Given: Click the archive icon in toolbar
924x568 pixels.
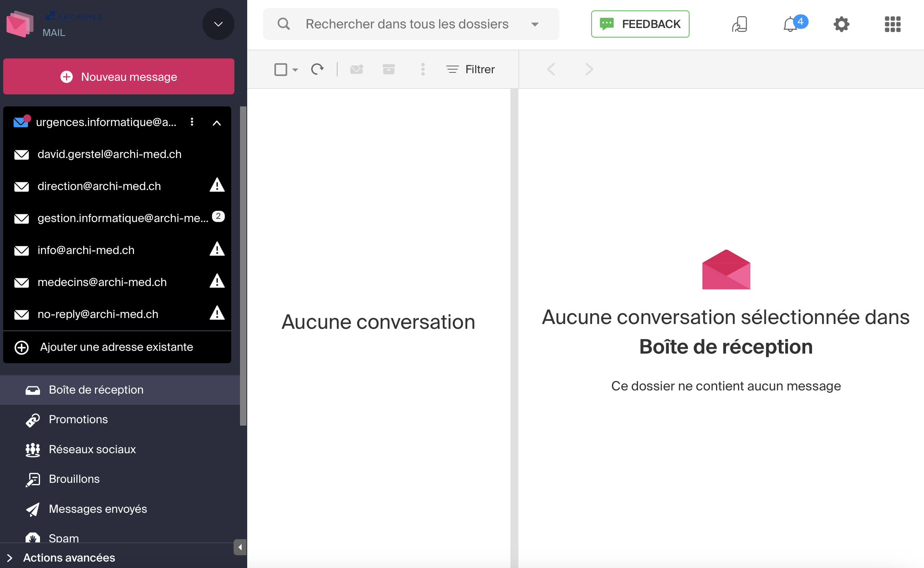Looking at the screenshot, I should coord(388,69).
